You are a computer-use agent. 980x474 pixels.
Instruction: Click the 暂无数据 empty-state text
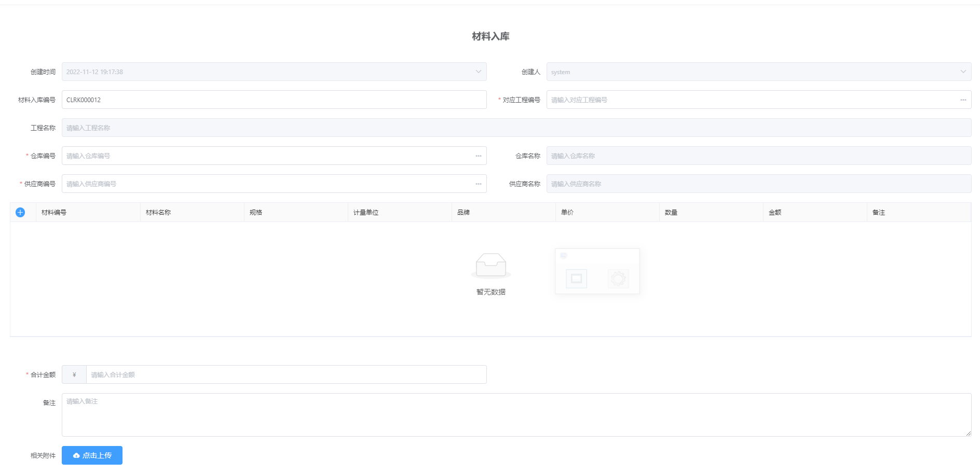point(491,292)
